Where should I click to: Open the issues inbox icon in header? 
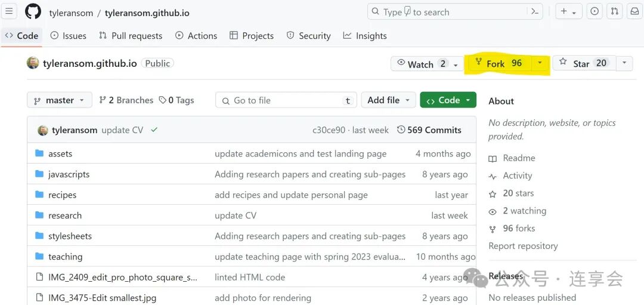pos(595,11)
